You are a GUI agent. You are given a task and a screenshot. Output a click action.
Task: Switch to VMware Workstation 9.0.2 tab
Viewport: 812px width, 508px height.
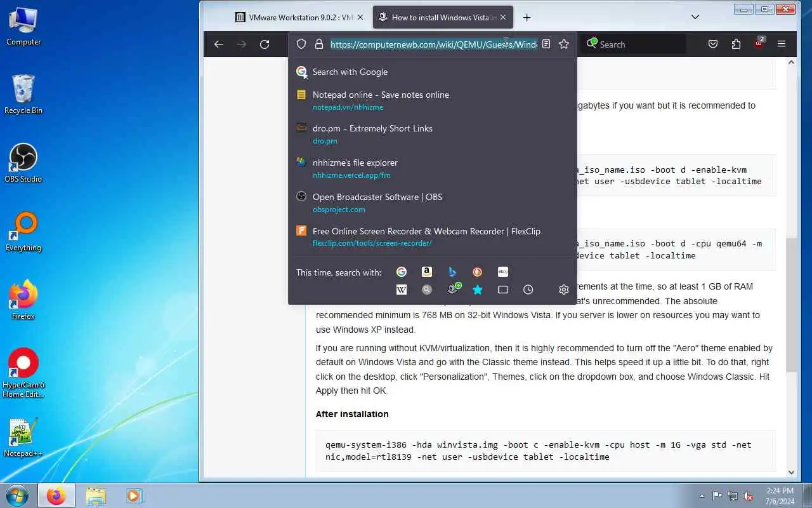click(299, 17)
